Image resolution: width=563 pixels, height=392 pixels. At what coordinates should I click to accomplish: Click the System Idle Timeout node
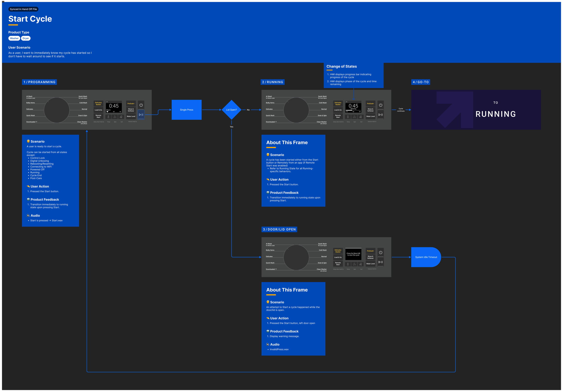[426, 257]
